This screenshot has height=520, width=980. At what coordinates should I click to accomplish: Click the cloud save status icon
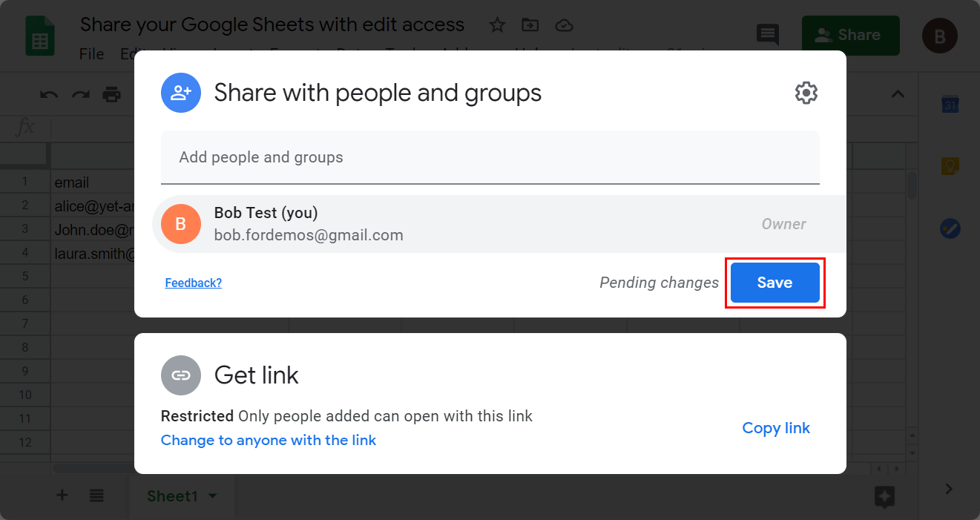coord(565,25)
